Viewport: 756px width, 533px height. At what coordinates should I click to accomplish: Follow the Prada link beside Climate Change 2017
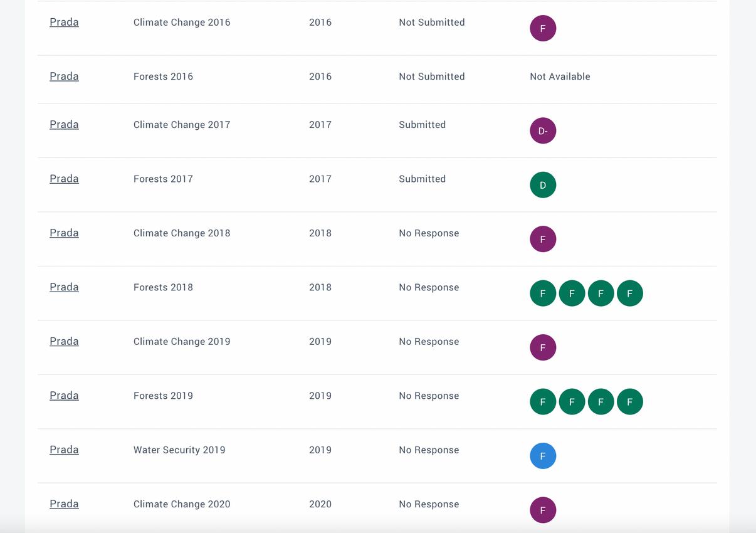[64, 124]
